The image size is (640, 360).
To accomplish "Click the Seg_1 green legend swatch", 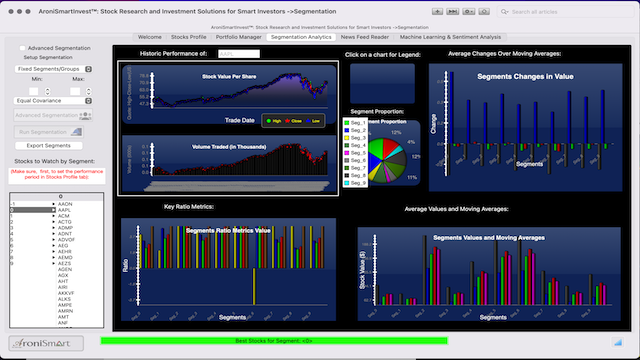I will [x=347, y=123].
